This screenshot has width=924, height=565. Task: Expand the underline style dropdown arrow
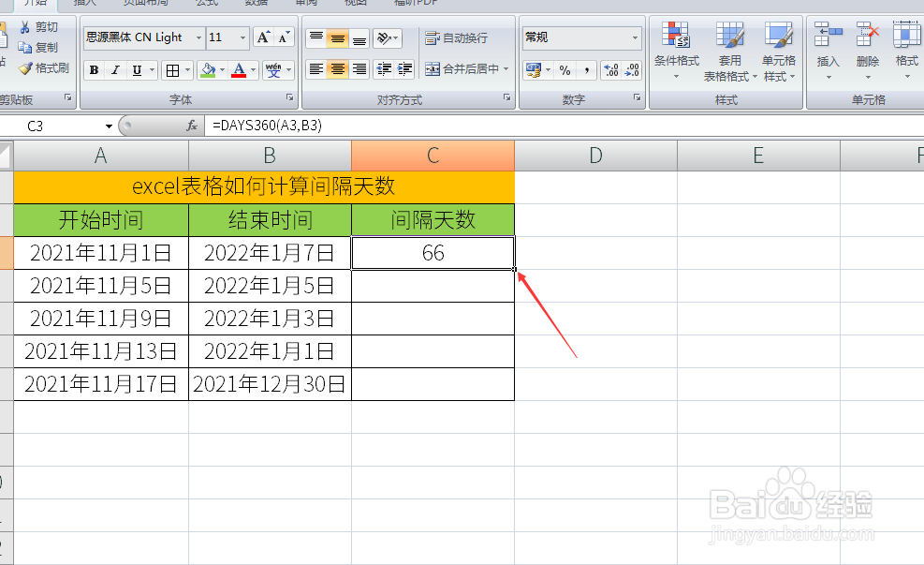tap(152, 71)
